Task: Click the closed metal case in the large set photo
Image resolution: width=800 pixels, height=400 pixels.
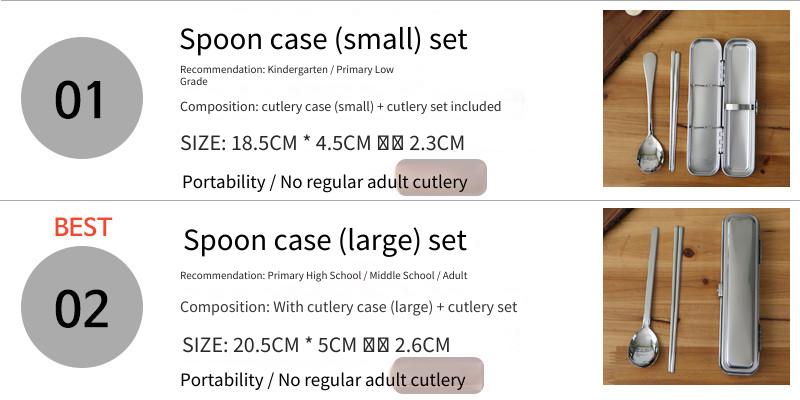Action: tap(739, 294)
